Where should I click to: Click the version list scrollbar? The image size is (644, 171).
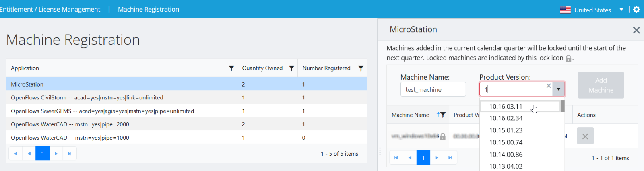pyautogui.click(x=563, y=106)
